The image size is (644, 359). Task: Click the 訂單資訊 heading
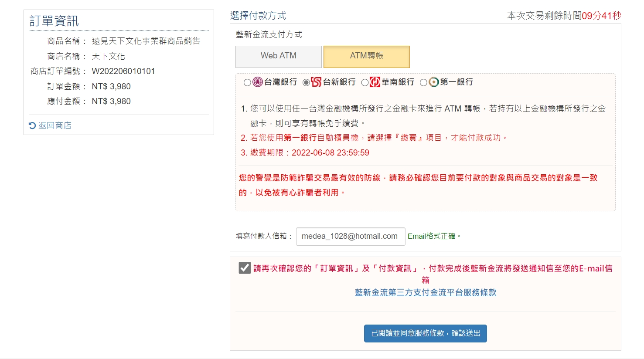[x=54, y=21]
